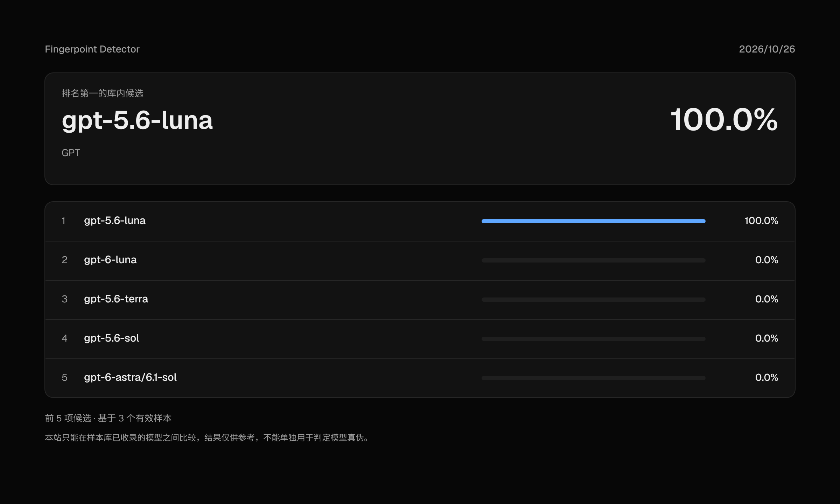The image size is (840, 504).
Task: Open the gpt-6-luna candidate row
Action: 420,260
